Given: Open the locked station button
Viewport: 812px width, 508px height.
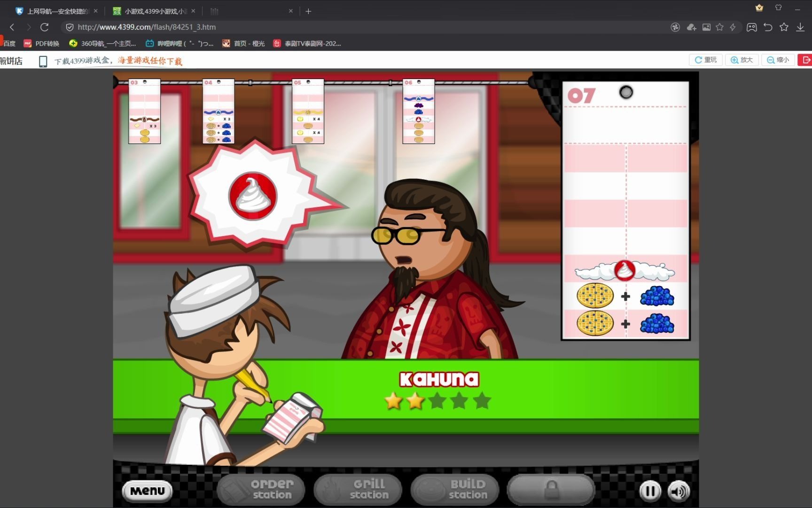Looking at the screenshot, I should pyautogui.click(x=551, y=489).
